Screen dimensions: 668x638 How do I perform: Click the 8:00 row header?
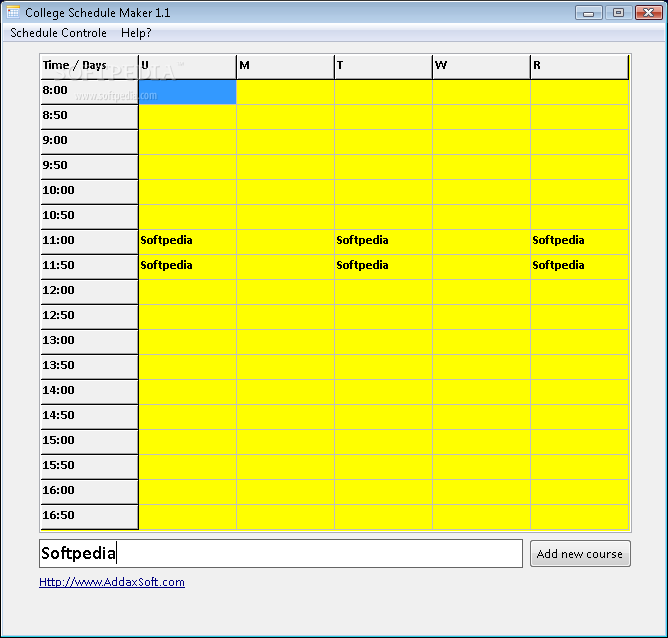pyautogui.click(x=89, y=92)
